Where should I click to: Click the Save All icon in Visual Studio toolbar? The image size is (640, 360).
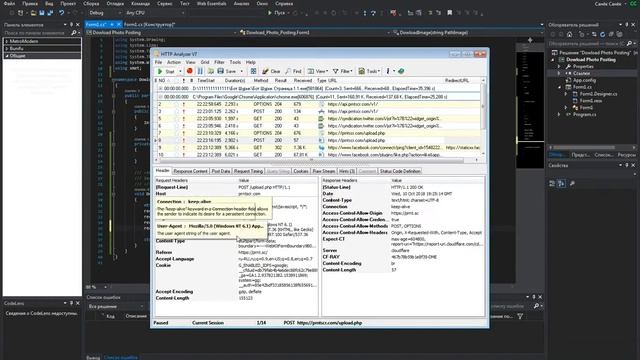pyautogui.click(x=50, y=13)
